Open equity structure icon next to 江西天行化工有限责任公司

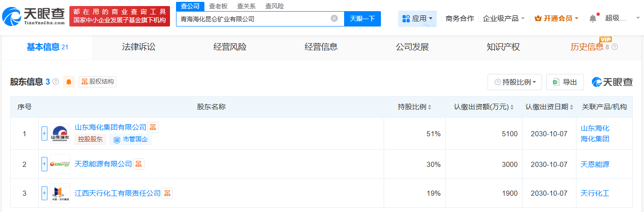[x=167, y=193]
